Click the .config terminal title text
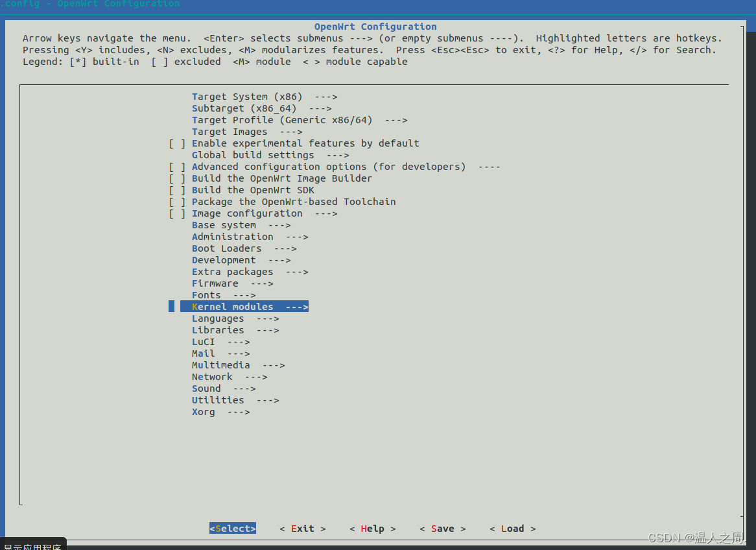Screen dimensions: 756x550 click(90, 4)
